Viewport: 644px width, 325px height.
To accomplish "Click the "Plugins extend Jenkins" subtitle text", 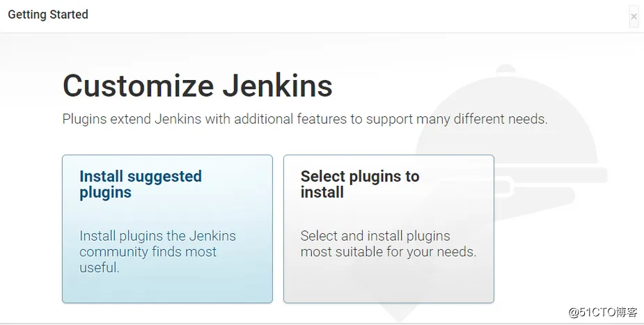I will click(305, 119).
